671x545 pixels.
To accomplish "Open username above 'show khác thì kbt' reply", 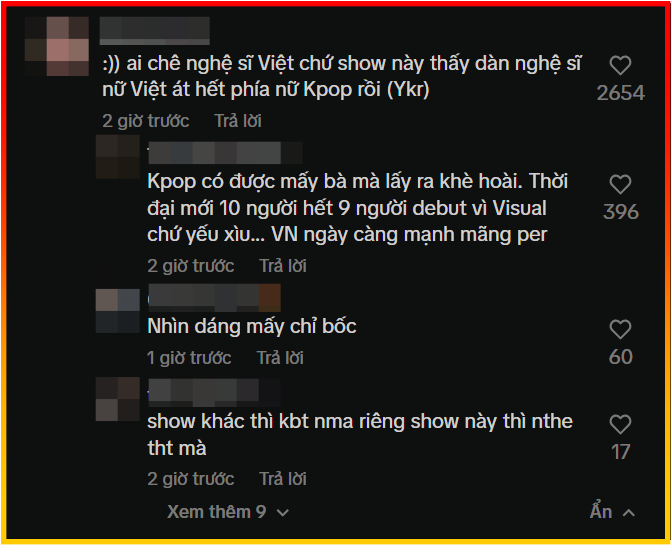I will pos(214,393).
